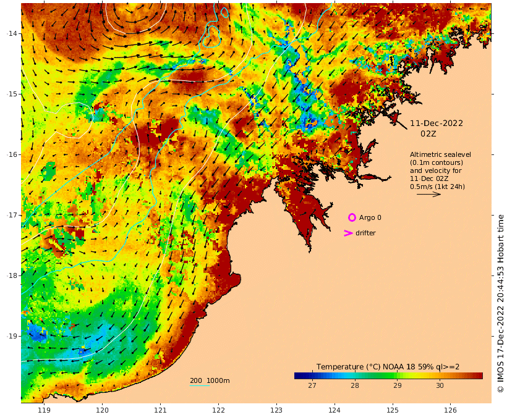Click latitude axis label -14
The width and height of the screenshot is (507, 420).
click(x=12, y=33)
